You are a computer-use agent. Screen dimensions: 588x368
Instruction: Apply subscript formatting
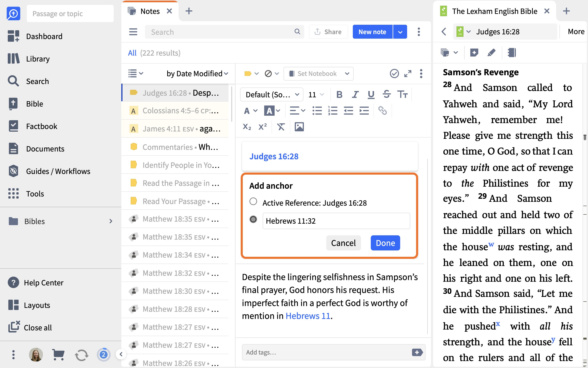point(247,127)
